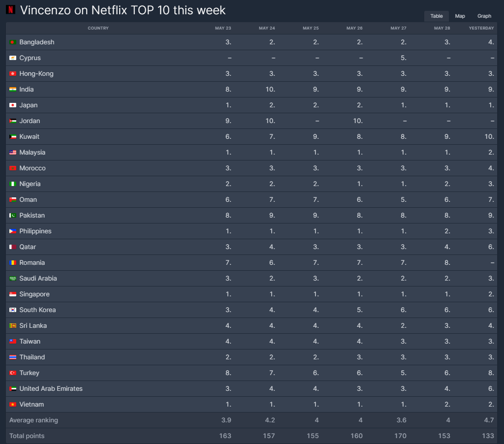Click the COUNTRY column header
The image size is (504, 444).
(98, 28)
